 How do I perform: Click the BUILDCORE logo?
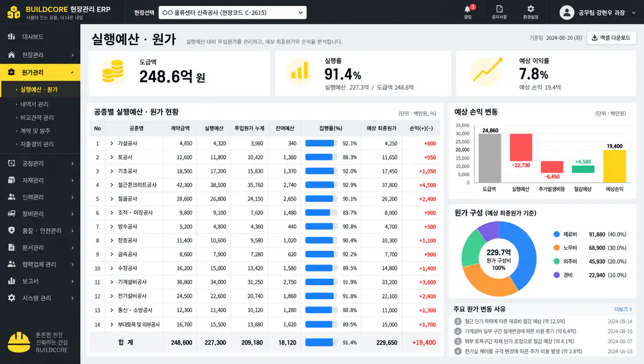pos(14,13)
